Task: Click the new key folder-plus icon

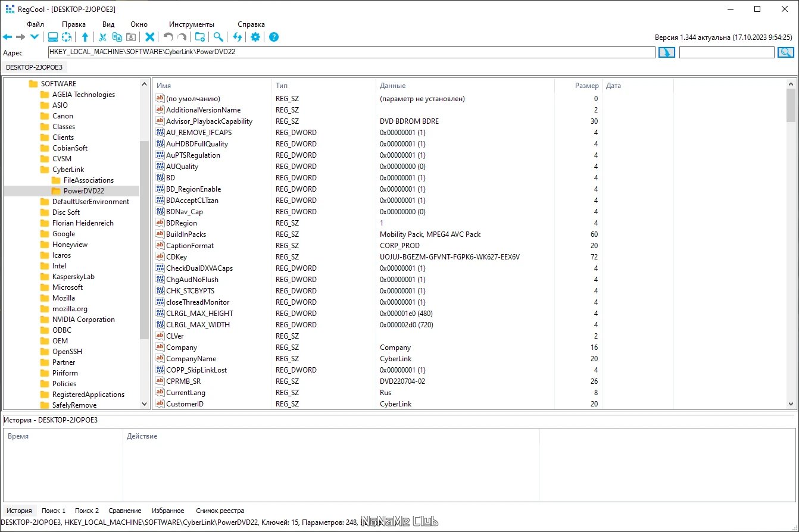Action: tap(200, 37)
